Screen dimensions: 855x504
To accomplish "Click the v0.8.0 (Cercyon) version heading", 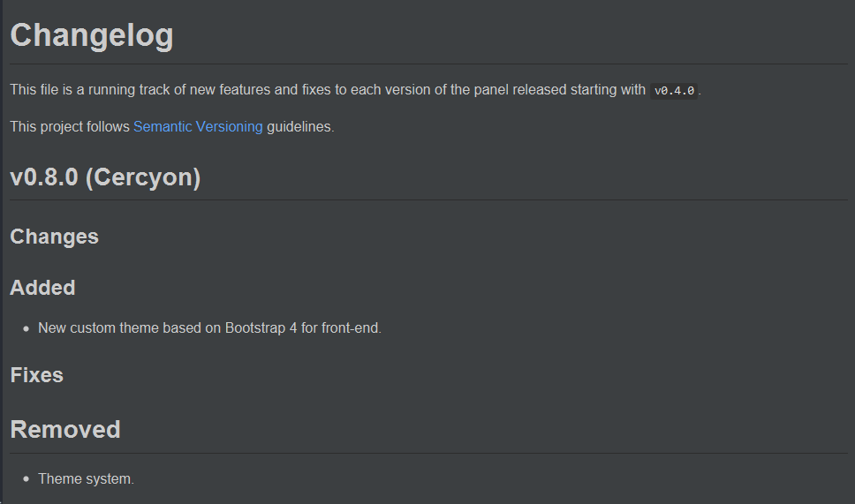I will (105, 177).
